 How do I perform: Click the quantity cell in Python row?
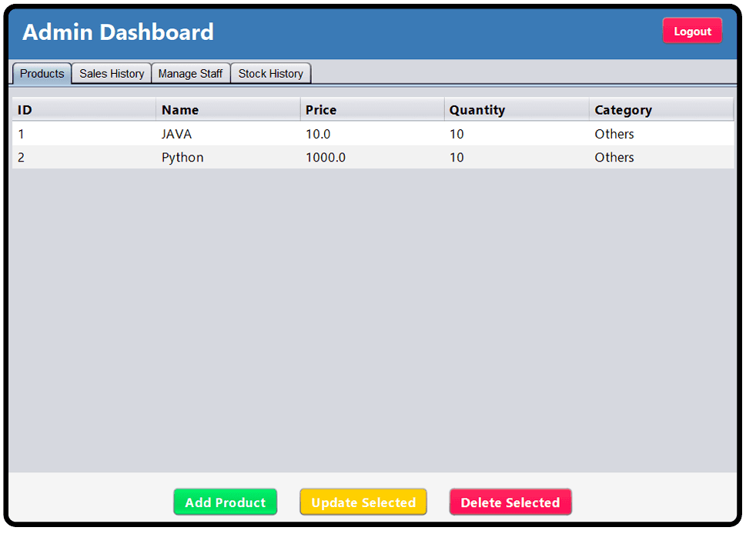(457, 158)
